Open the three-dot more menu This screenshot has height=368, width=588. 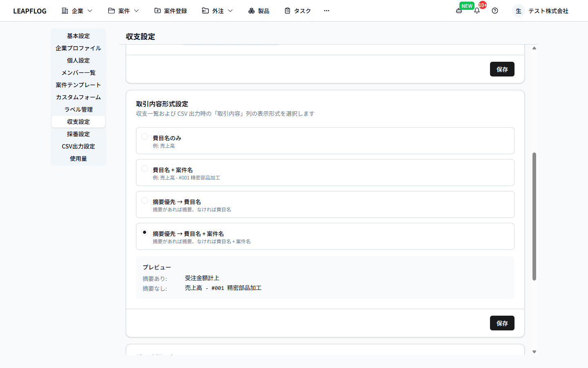[326, 11]
